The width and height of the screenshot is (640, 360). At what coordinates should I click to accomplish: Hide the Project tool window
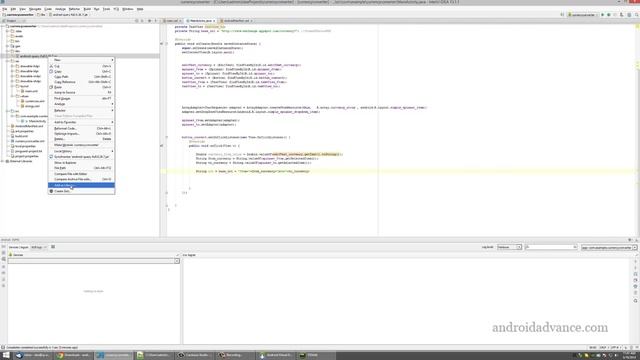click(x=156, y=21)
